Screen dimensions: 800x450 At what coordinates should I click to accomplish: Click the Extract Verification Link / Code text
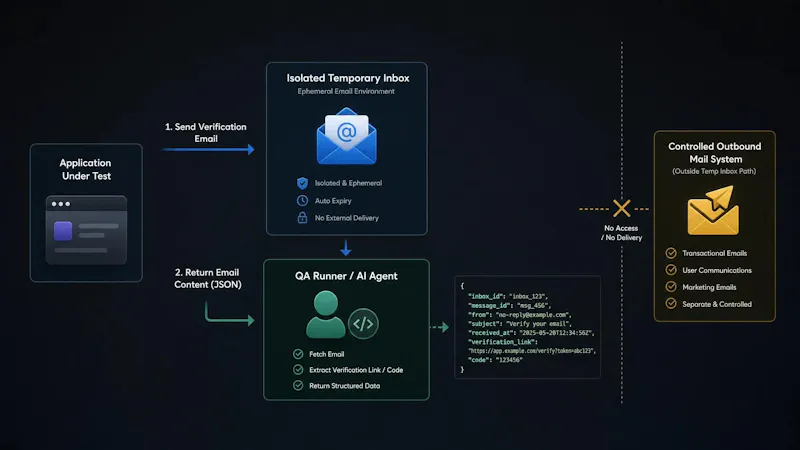pyautogui.click(x=356, y=370)
